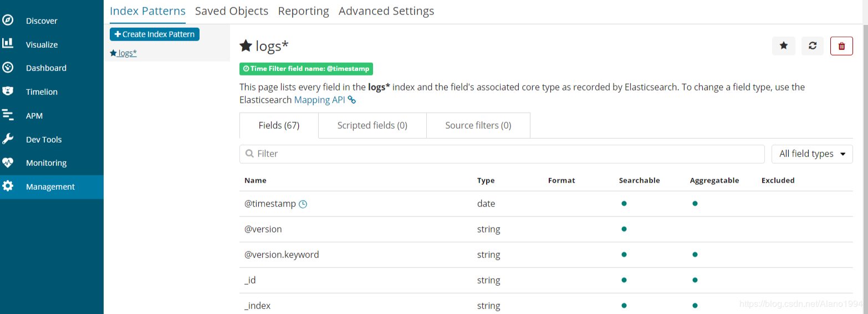
Task: Open Timelion via its mask icon
Action: point(8,91)
